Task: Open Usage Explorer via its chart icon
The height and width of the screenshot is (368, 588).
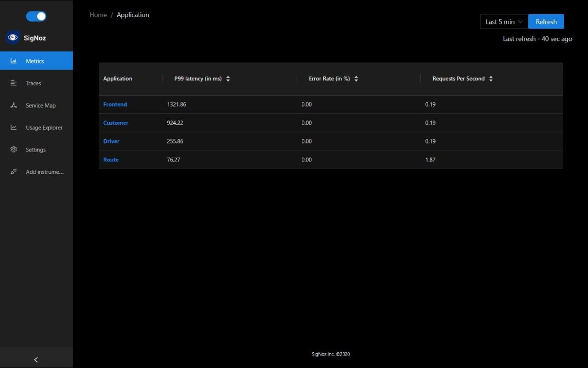Action: click(13, 127)
